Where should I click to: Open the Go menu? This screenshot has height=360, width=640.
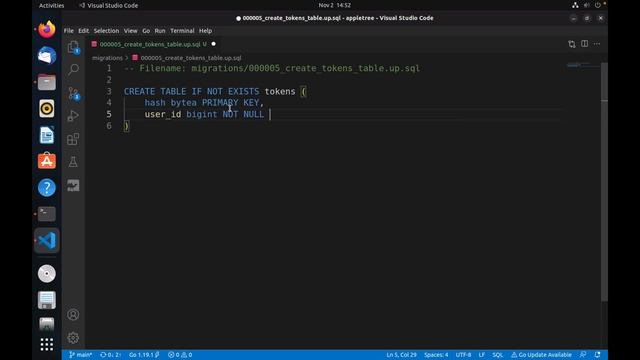coord(146,31)
